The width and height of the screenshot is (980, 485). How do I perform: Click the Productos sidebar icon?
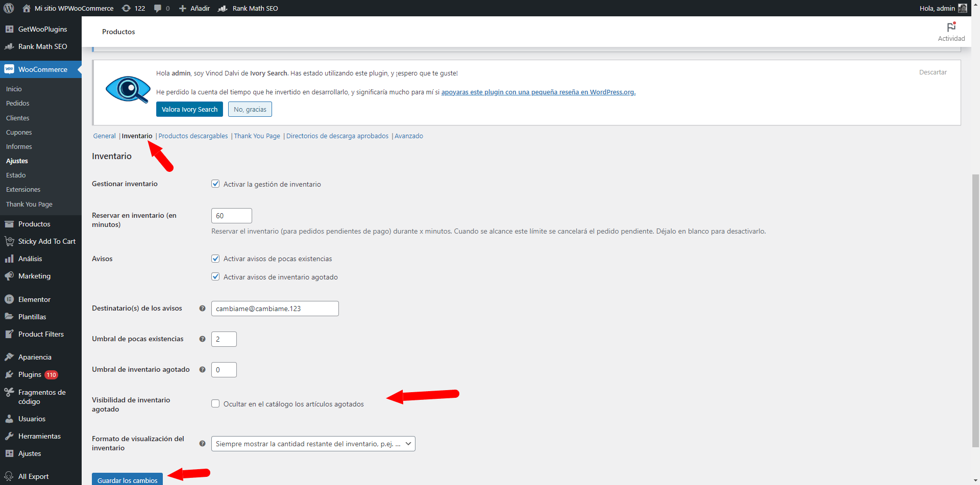(x=9, y=224)
